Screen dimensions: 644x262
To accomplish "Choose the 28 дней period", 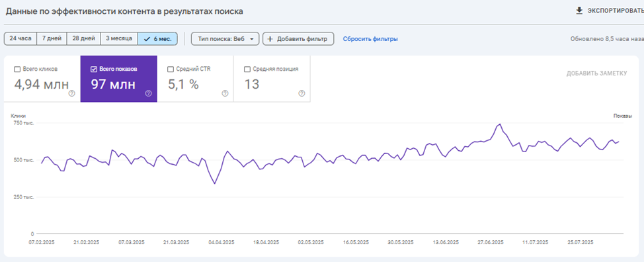I will tap(84, 38).
